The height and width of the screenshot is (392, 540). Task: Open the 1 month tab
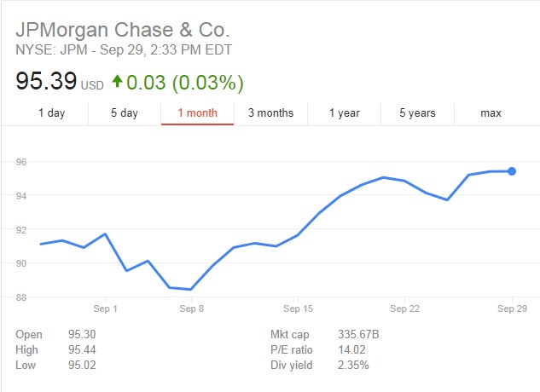coord(197,112)
